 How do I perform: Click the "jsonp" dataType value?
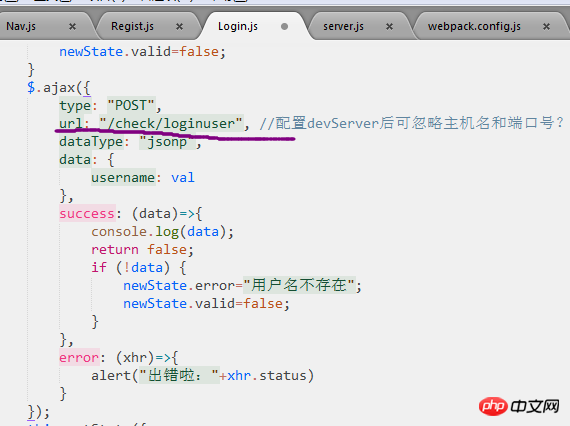coord(167,141)
